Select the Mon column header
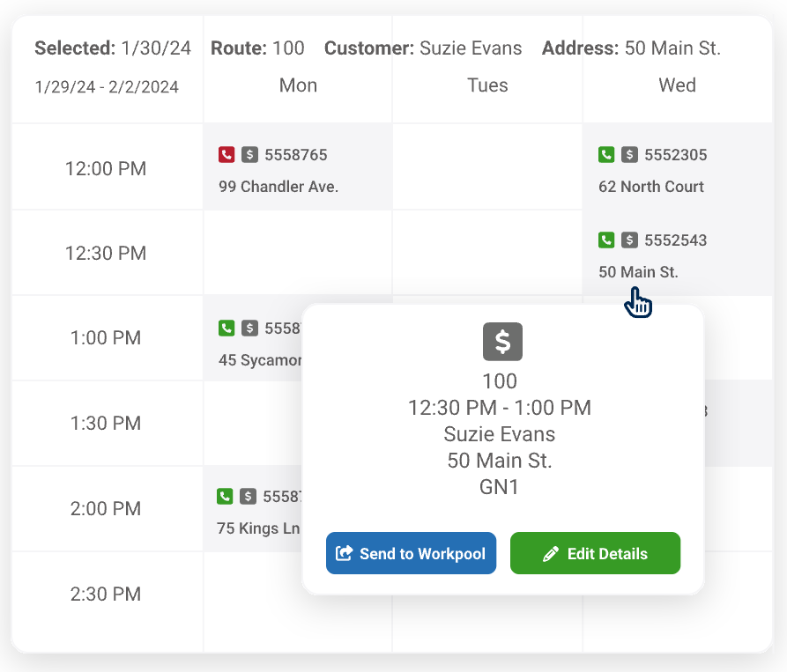 (298, 85)
